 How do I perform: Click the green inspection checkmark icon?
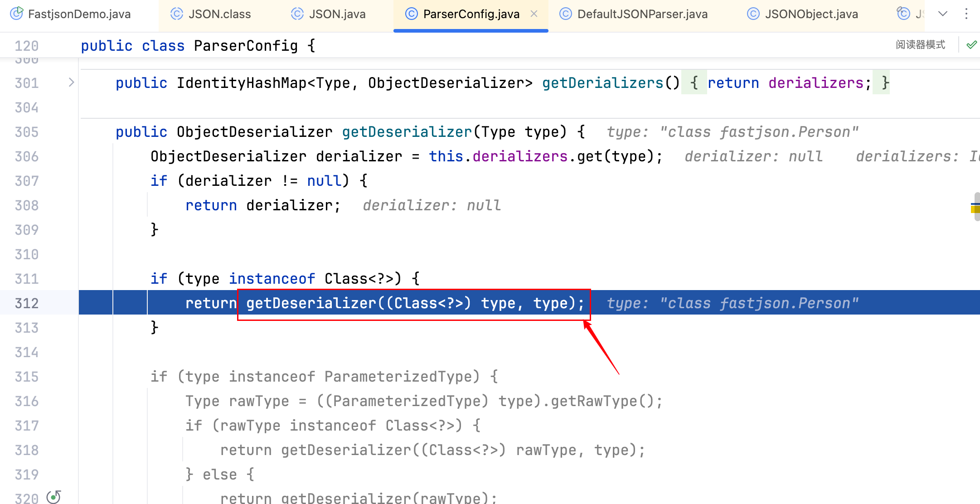971,45
